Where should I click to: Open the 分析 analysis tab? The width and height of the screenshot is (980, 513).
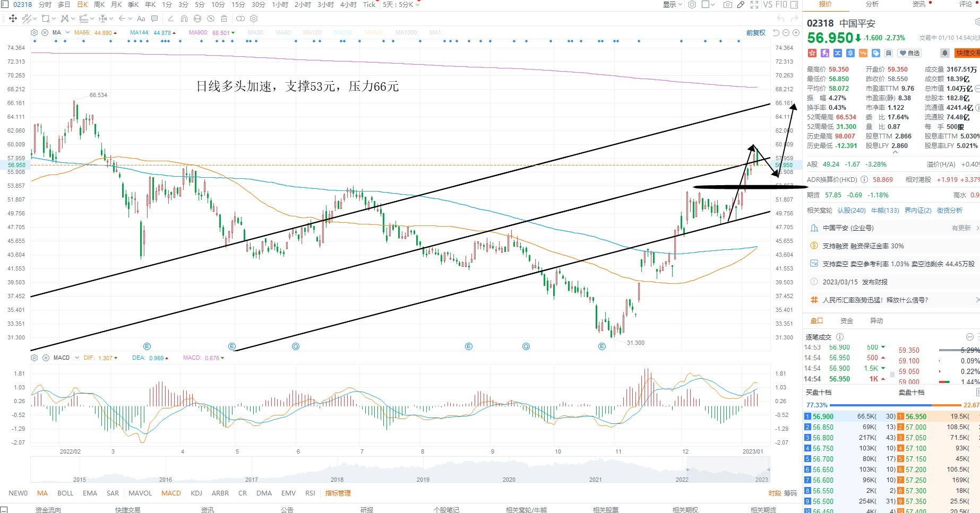coord(872,4)
